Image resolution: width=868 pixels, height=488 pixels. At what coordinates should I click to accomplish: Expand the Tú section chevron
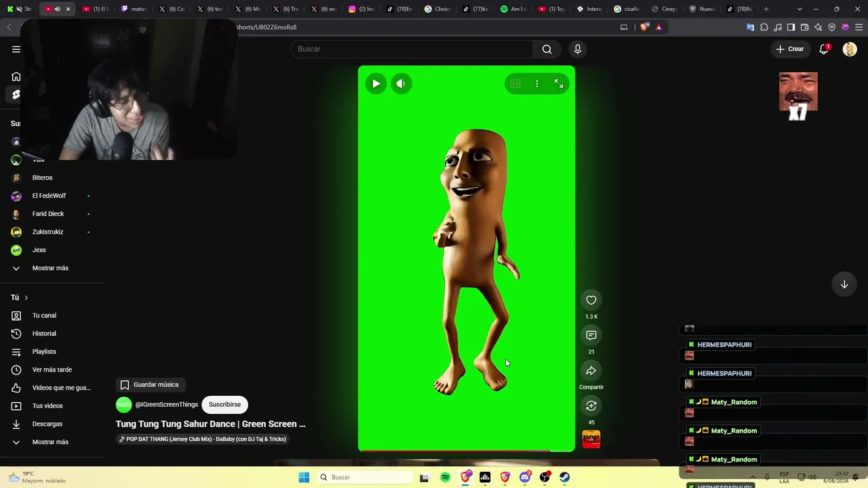pos(26,298)
